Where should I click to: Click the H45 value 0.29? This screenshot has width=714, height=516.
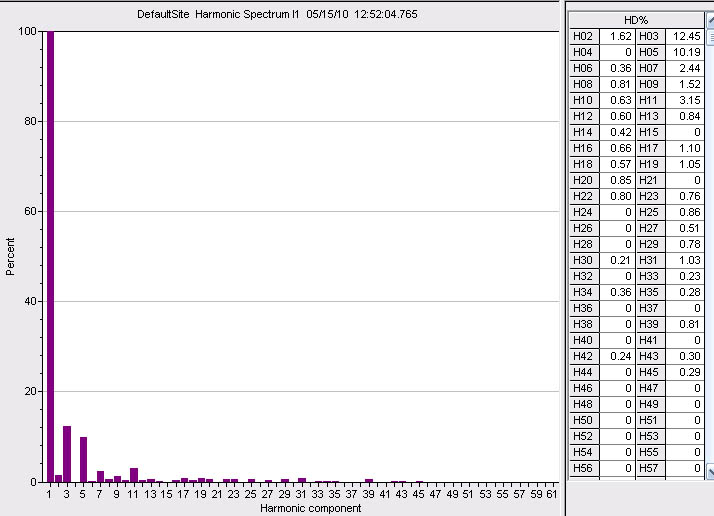(x=684, y=372)
